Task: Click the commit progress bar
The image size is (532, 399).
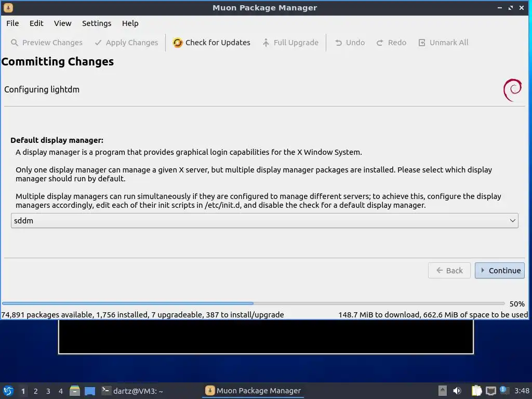Action: click(253, 303)
